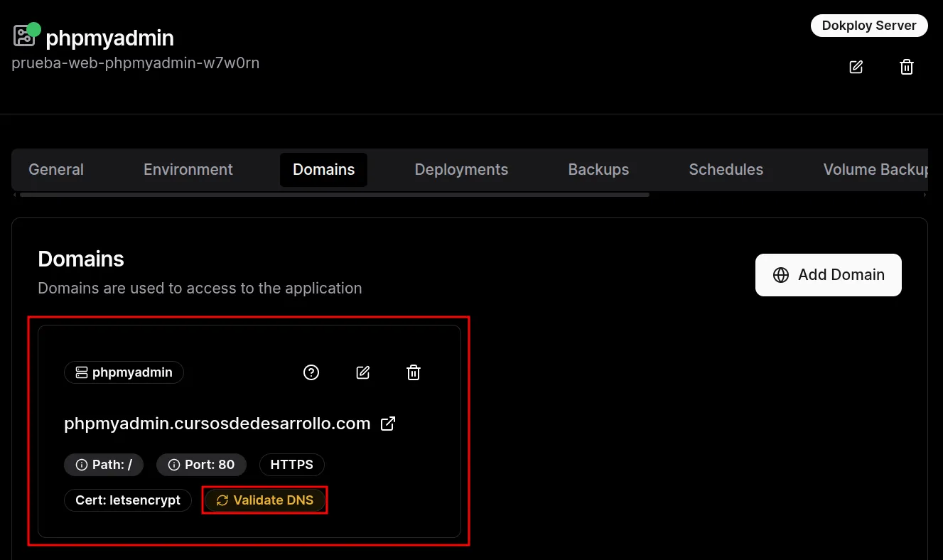Click the info icon on the Path badge
This screenshot has height=560, width=943.
tap(82, 464)
